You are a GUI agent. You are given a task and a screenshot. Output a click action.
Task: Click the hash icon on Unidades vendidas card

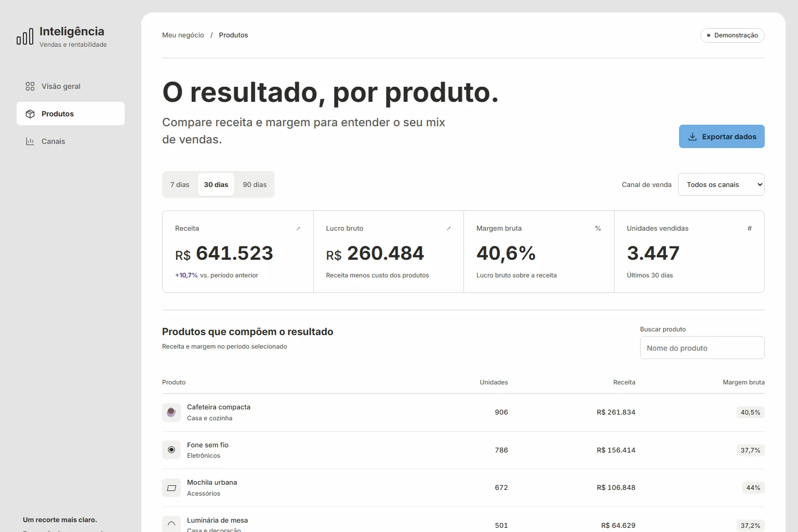[x=749, y=229]
